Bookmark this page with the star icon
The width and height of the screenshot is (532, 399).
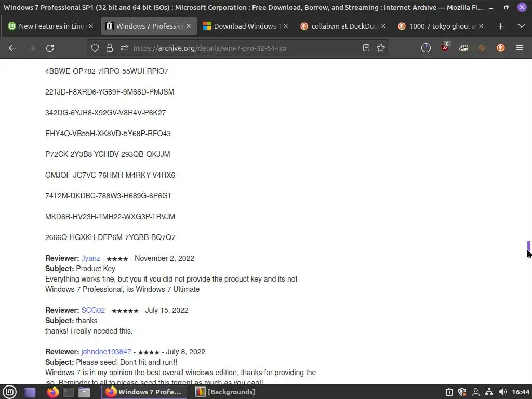click(381, 48)
